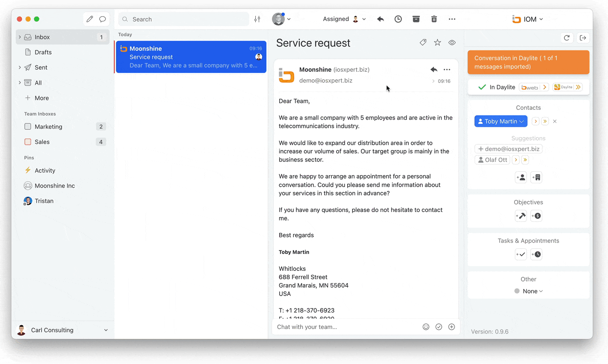The image size is (608, 364).
Task: Add new project objective hammer icon
Action: click(x=521, y=216)
